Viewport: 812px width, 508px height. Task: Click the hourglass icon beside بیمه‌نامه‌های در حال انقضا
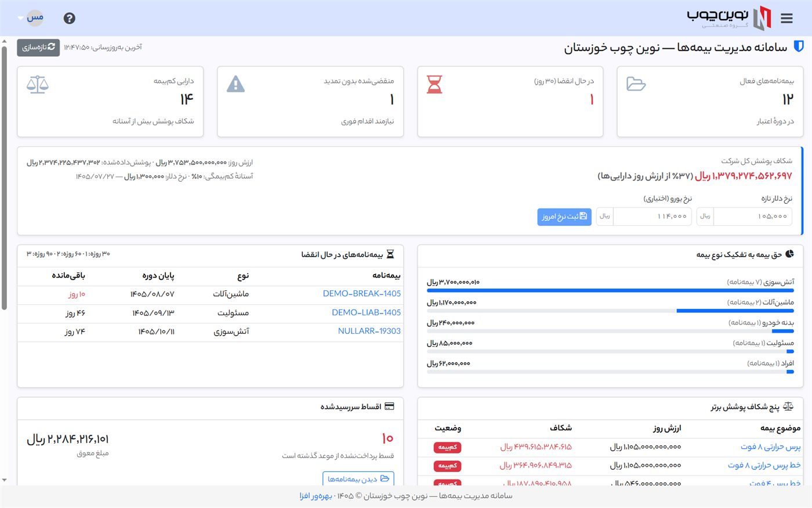pyautogui.click(x=390, y=254)
